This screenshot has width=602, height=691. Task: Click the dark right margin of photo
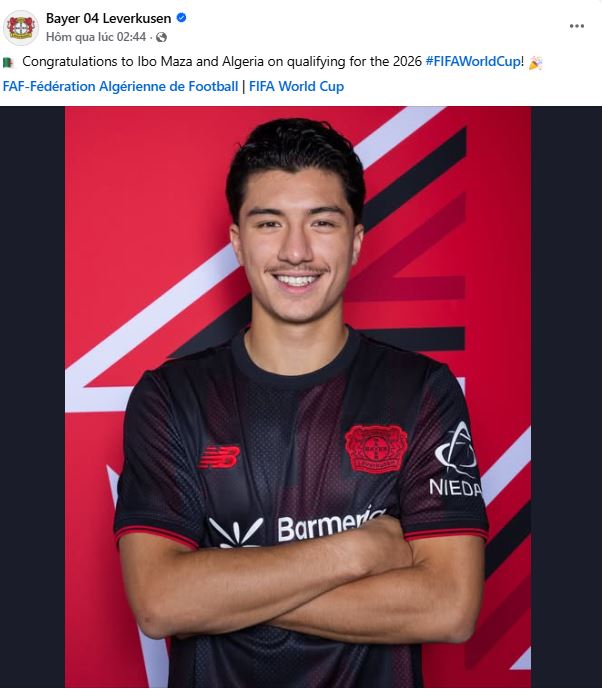(567, 397)
